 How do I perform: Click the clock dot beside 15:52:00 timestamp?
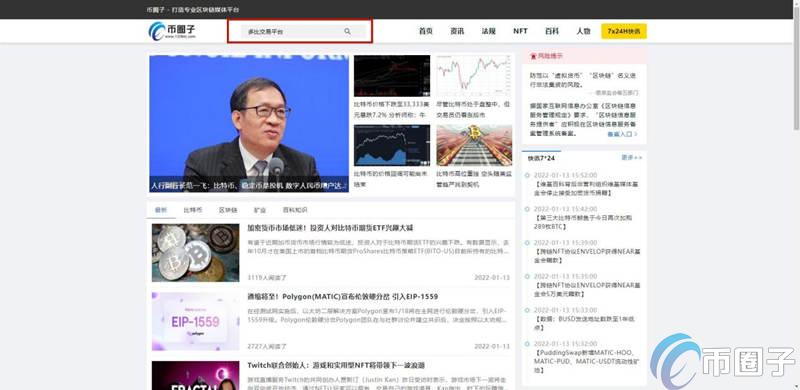pyautogui.click(x=527, y=176)
